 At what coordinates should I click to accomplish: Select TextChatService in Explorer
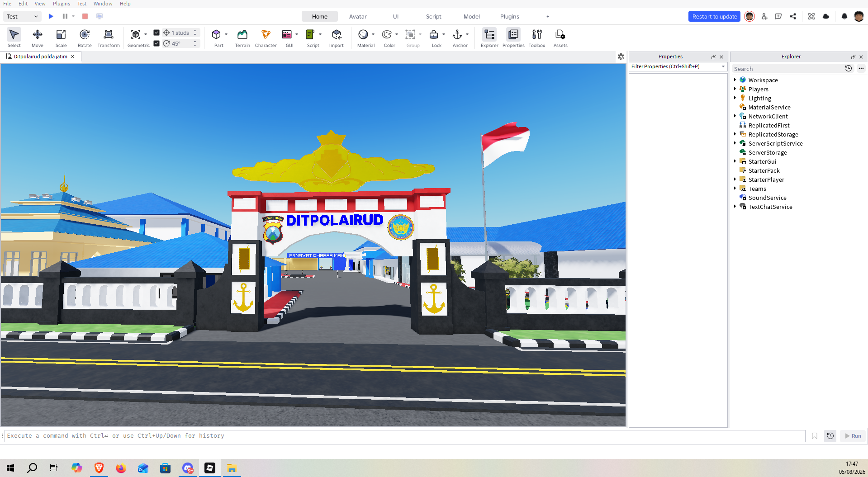point(770,207)
